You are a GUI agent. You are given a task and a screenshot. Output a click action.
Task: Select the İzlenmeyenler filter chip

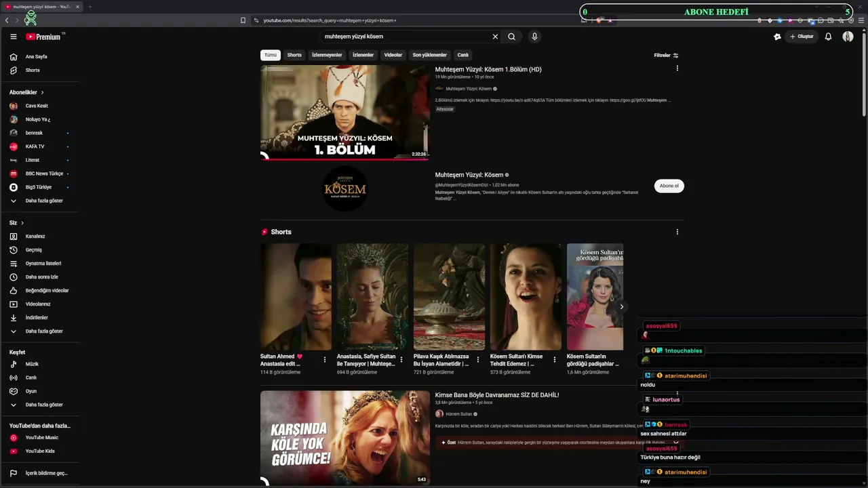point(327,55)
